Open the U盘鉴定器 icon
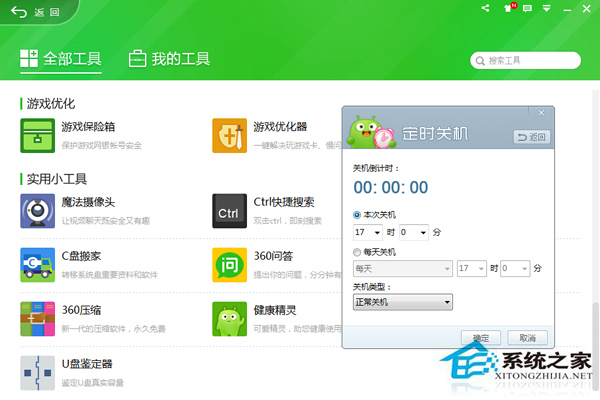600x400 pixels. pos(38,373)
